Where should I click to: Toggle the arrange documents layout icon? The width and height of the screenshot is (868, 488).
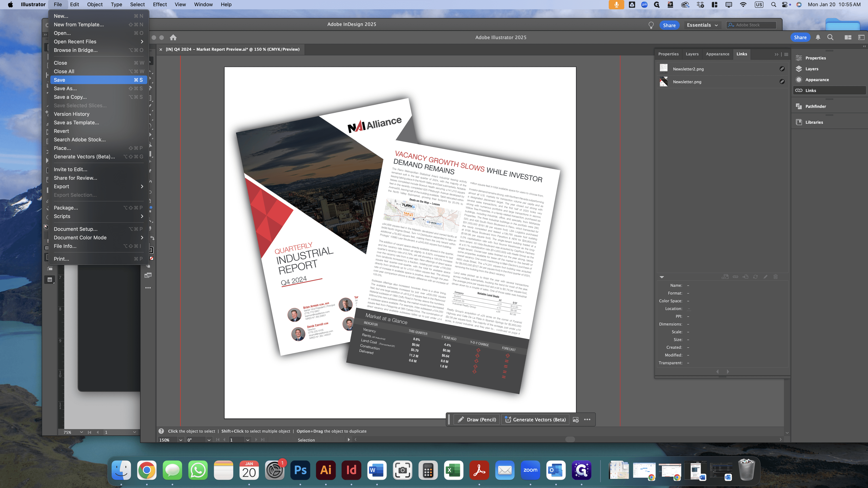848,37
